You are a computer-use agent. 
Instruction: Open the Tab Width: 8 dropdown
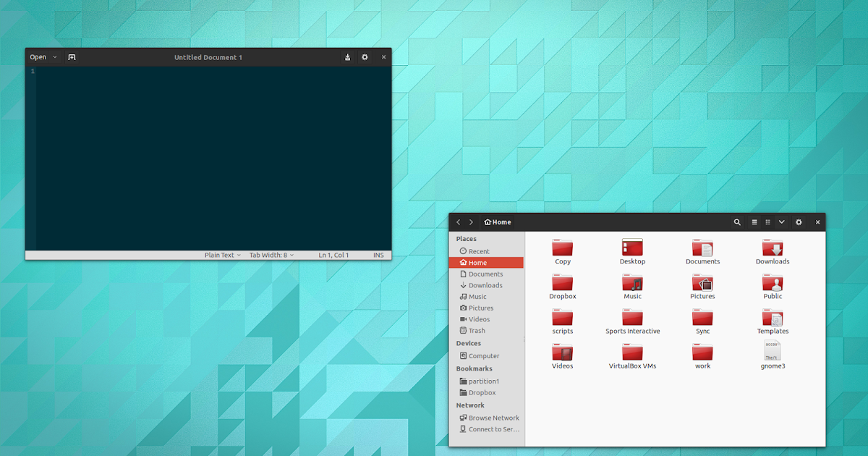click(x=271, y=254)
